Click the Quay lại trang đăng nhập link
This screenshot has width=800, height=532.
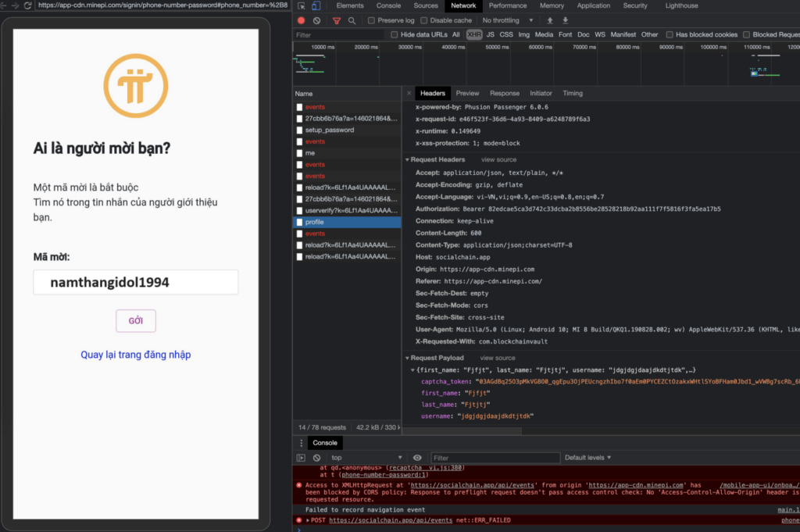tap(135, 355)
